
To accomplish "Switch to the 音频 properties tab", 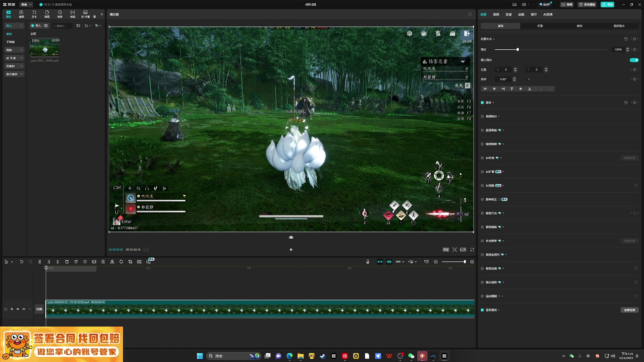I will point(496,14).
